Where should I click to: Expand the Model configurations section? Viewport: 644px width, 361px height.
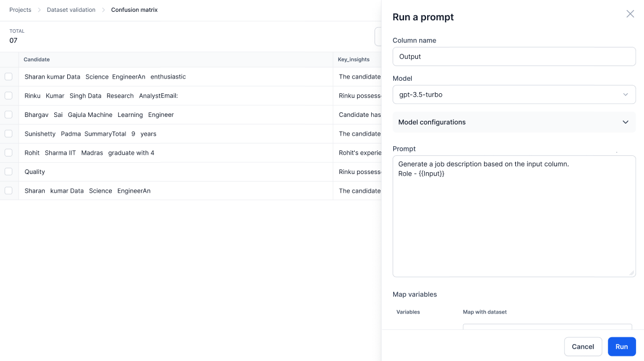coord(514,122)
